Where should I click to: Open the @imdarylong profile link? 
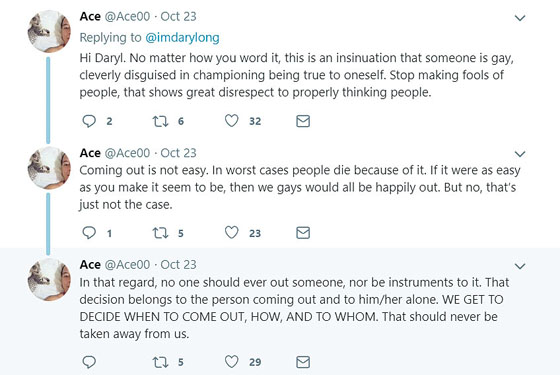(x=182, y=38)
